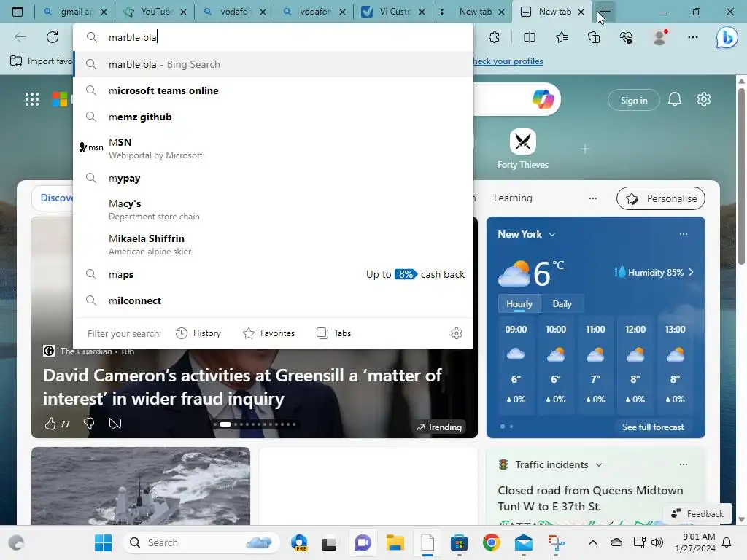Viewport: 747px width, 560px height.
Task: Select 'marble bla - Bing Search' suggestion
Action: tap(273, 64)
